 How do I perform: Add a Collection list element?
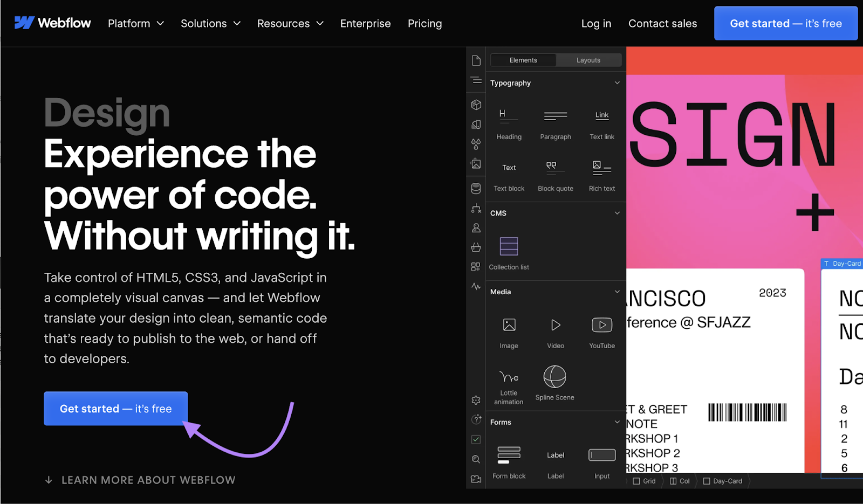tap(509, 253)
